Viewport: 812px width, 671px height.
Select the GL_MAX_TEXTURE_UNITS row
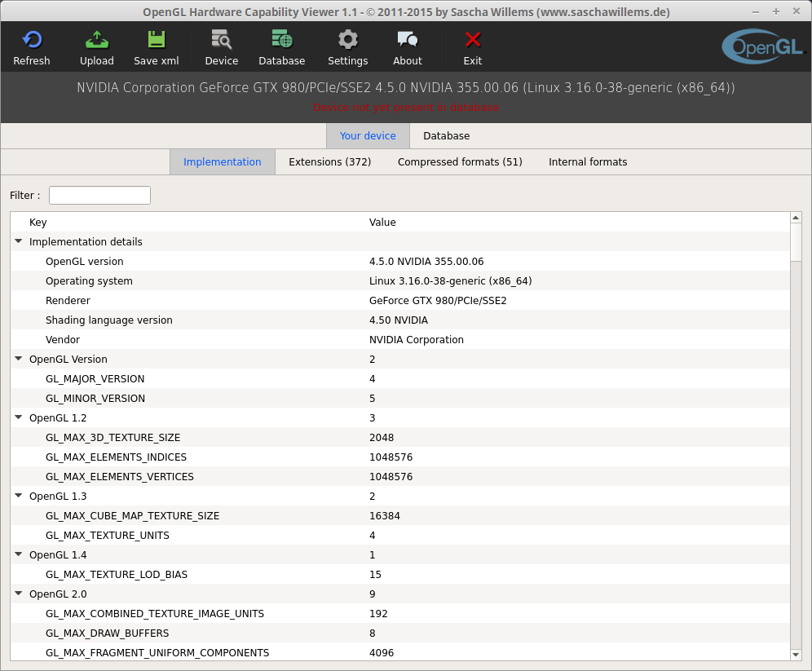399,536
